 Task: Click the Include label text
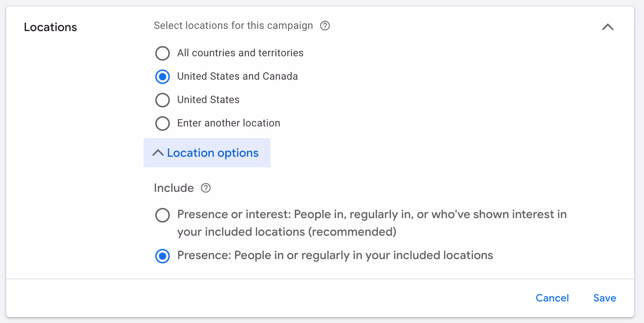pyautogui.click(x=174, y=188)
